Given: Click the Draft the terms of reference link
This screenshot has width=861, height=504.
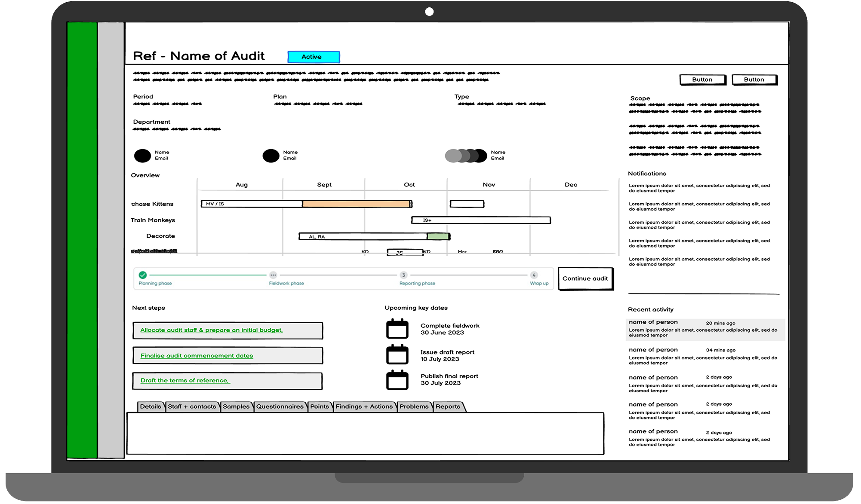Looking at the screenshot, I should 185,381.
